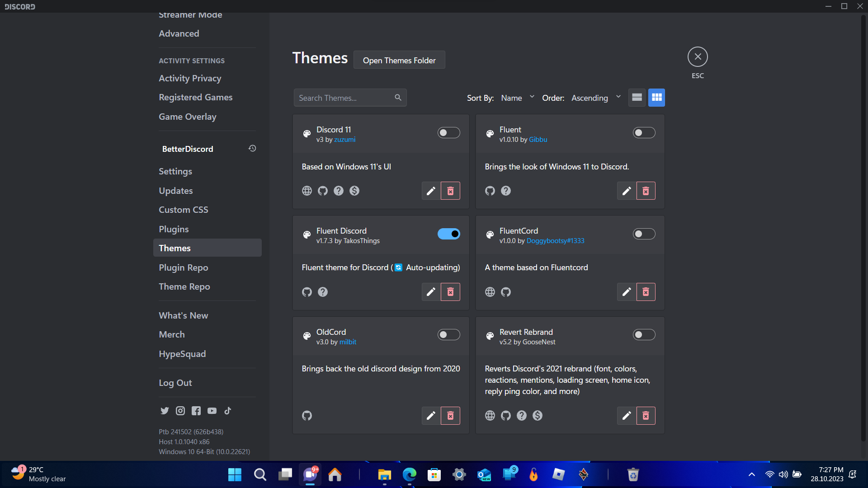Open milbit's author profile link
868x488 pixels.
[x=348, y=342]
